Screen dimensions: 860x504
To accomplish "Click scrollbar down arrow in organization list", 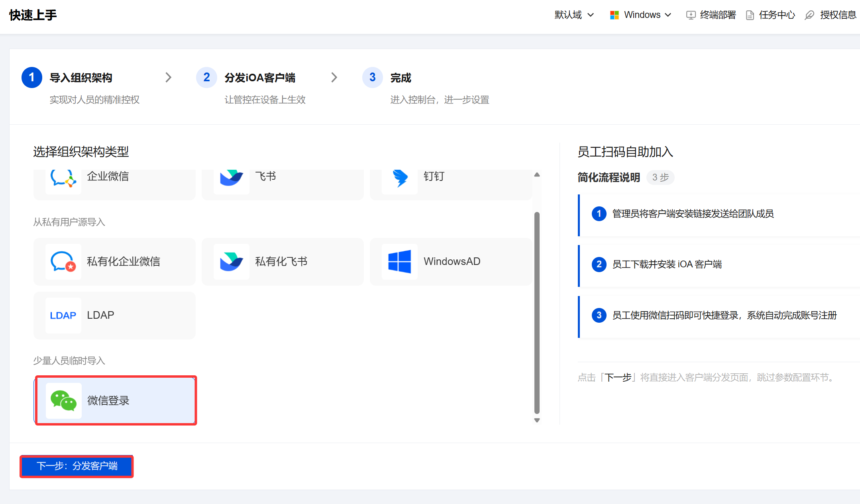I will [537, 420].
